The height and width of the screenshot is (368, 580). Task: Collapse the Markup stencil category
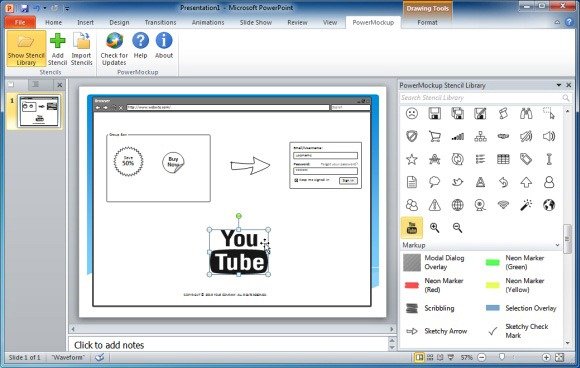(x=557, y=245)
